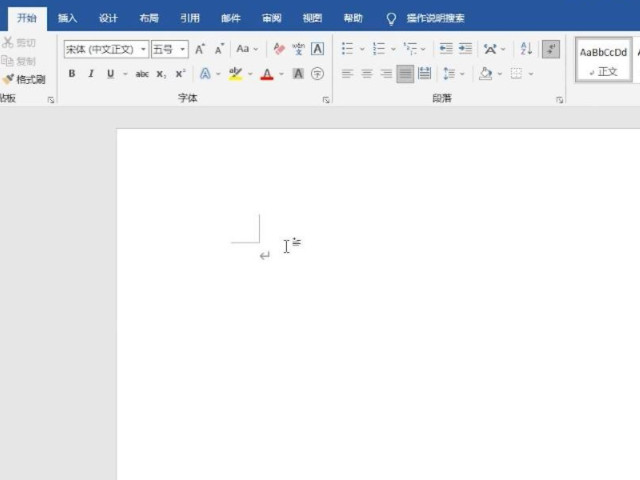The width and height of the screenshot is (640, 480).
Task: Click the phonetic guide (wén) icon
Action: pos(298,49)
